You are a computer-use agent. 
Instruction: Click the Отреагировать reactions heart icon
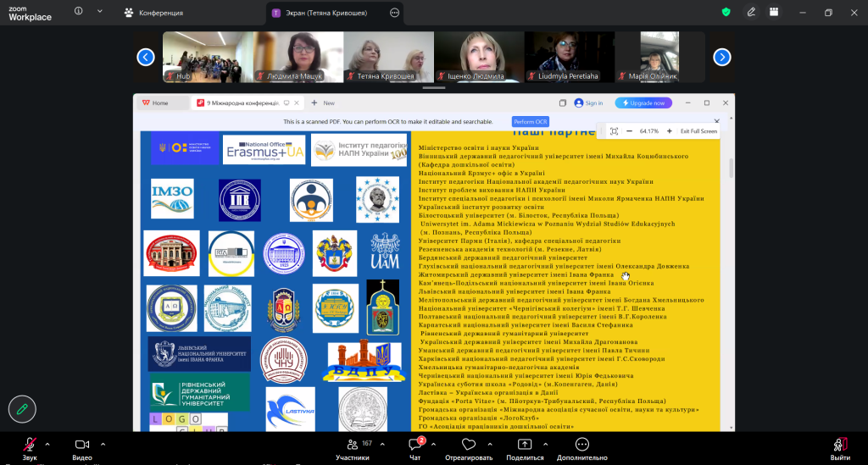coord(469,445)
